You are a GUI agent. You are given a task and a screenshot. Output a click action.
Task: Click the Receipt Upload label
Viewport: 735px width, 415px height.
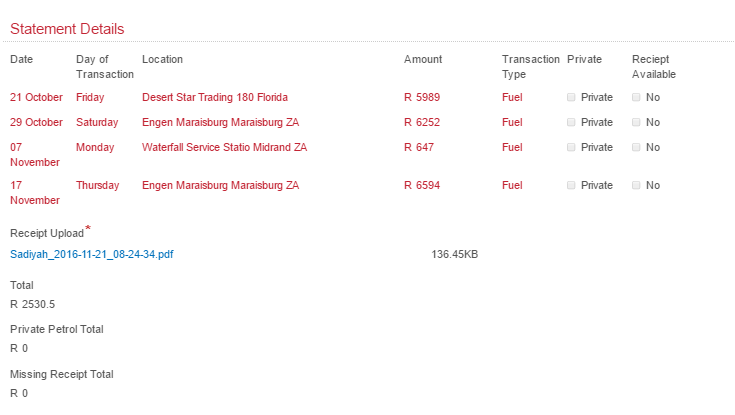[x=47, y=233]
